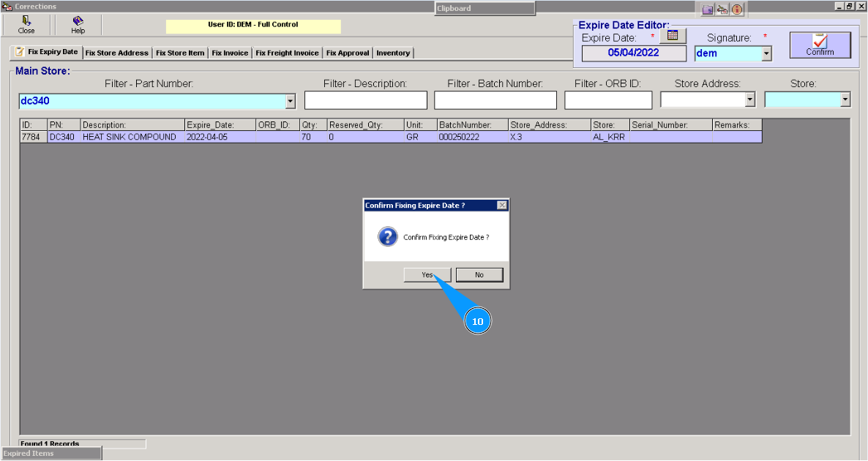Screen dimensions: 868x461
Task: Close the Confirm Fixing Expire Date dialog
Action: (501, 206)
